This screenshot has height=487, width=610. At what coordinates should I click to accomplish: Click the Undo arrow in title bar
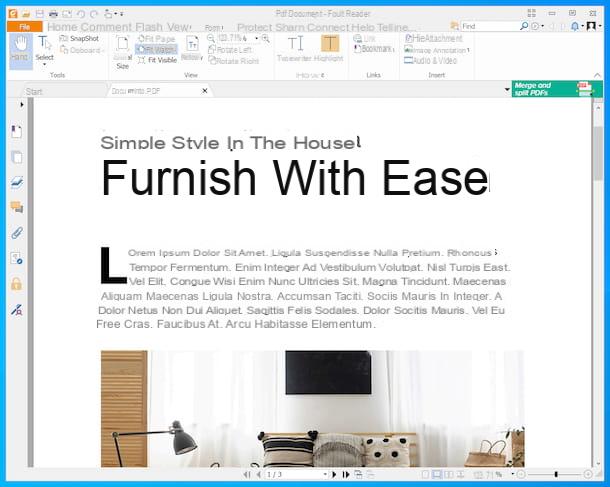point(81,14)
